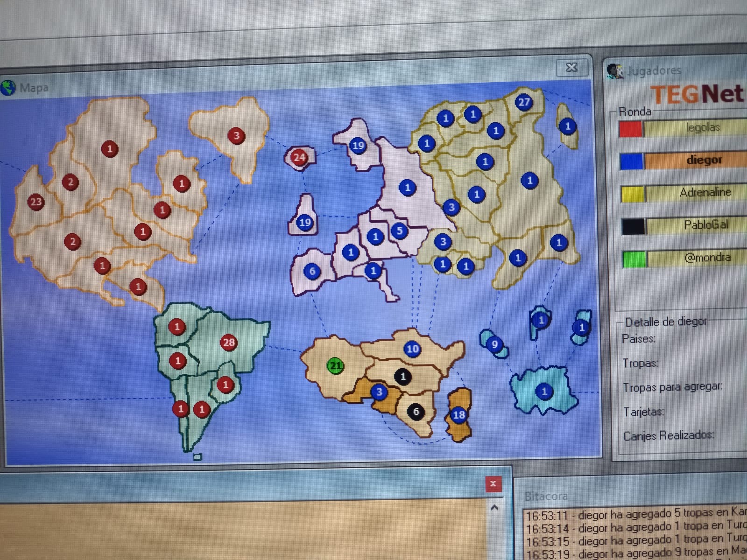This screenshot has height=560, width=747.
Task: Click the green 21-troop token
Action: (335, 366)
